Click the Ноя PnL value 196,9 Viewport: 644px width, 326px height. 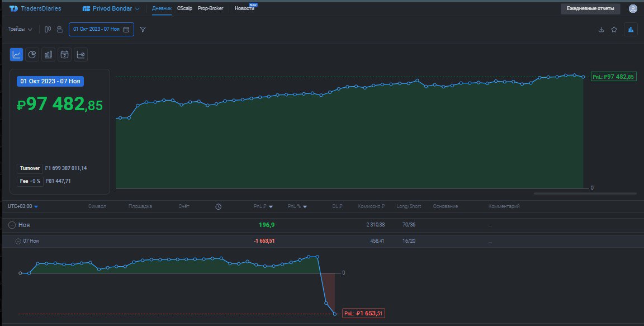267,225
